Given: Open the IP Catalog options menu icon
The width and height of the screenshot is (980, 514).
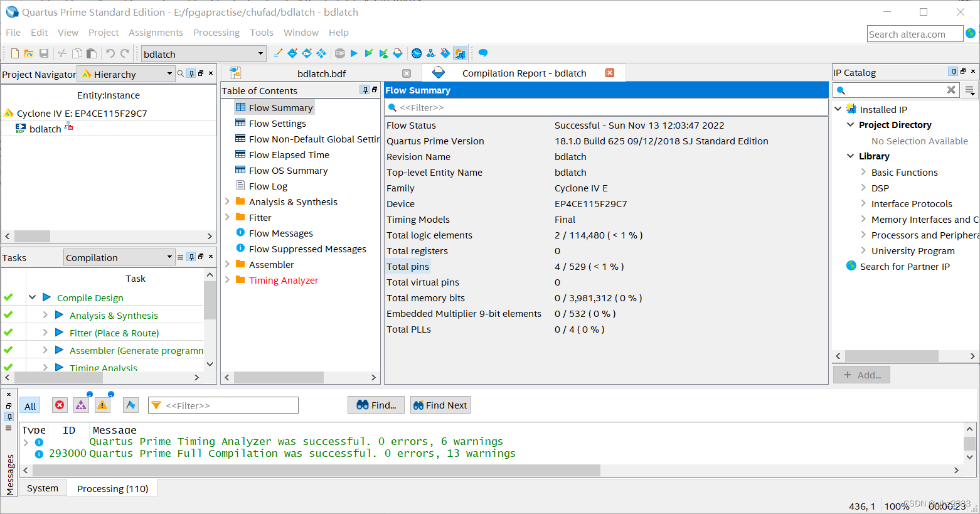Looking at the screenshot, I should (x=970, y=90).
